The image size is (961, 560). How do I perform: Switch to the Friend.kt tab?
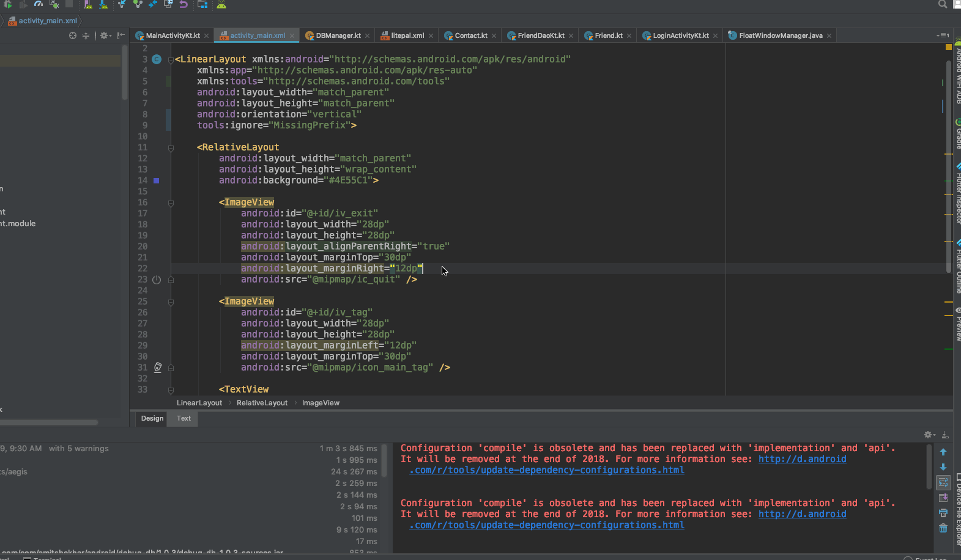click(x=609, y=35)
